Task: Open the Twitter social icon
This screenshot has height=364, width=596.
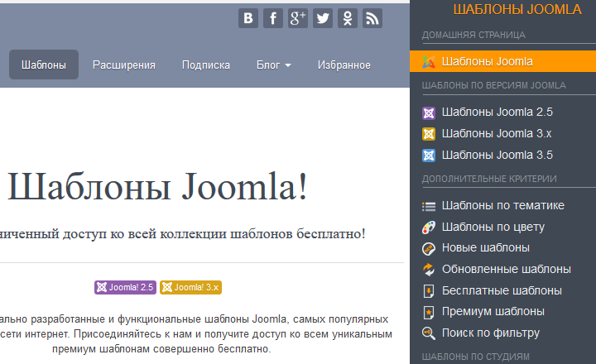Action: (323, 18)
